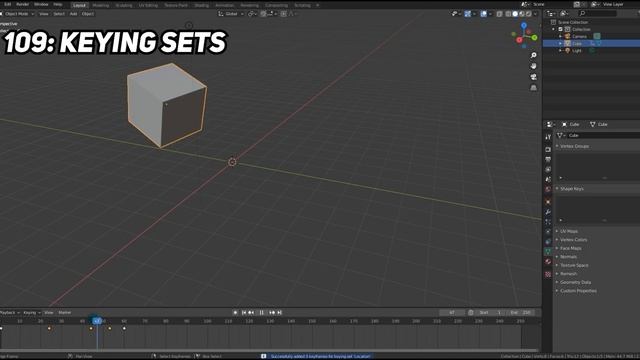The height and width of the screenshot is (360, 640).
Task: Open the Global transform orientation dropdown
Action: pos(231,14)
